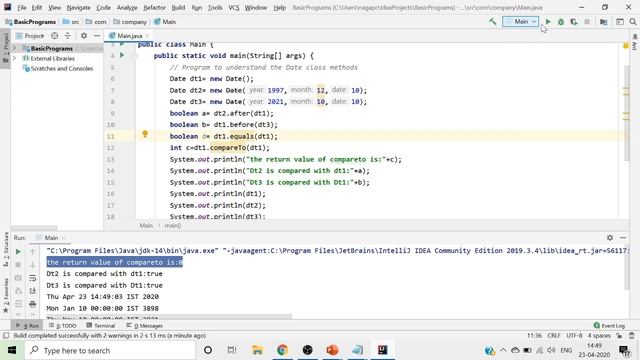Screen dimensions: 640x360
Task: Select Scratches and Consoles tree item
Action: [58, 69]
